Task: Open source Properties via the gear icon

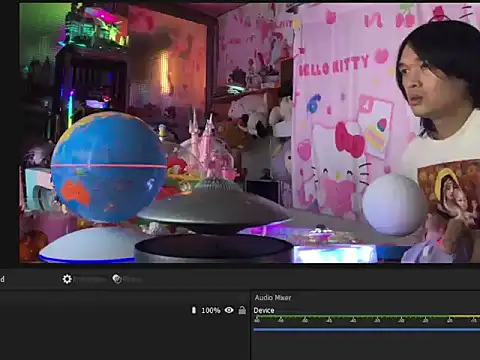Action: [67, 279]
